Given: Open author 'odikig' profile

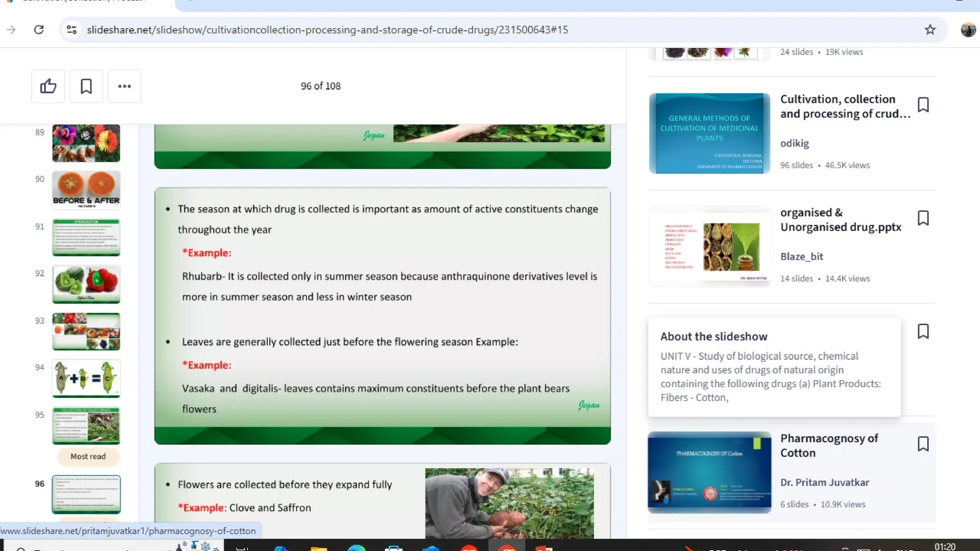Looking at the screenshot, I should tap(794, 143).
